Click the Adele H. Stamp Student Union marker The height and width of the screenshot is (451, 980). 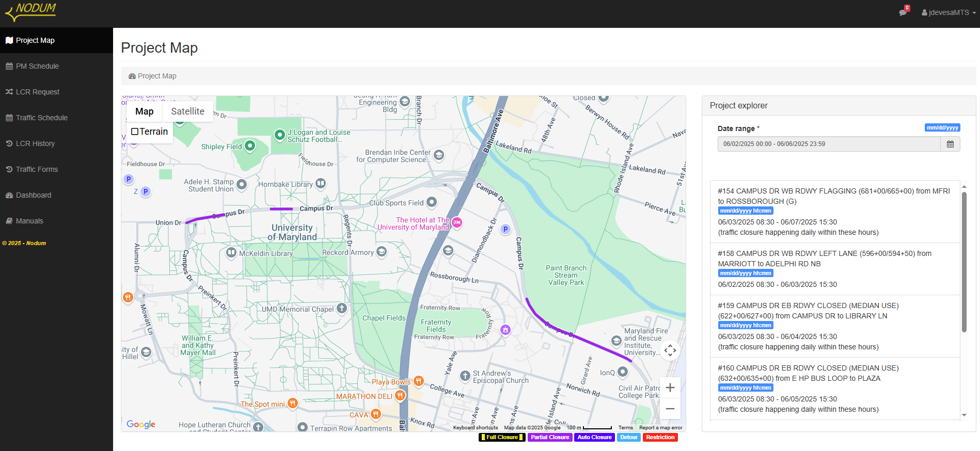pos(242,184)
